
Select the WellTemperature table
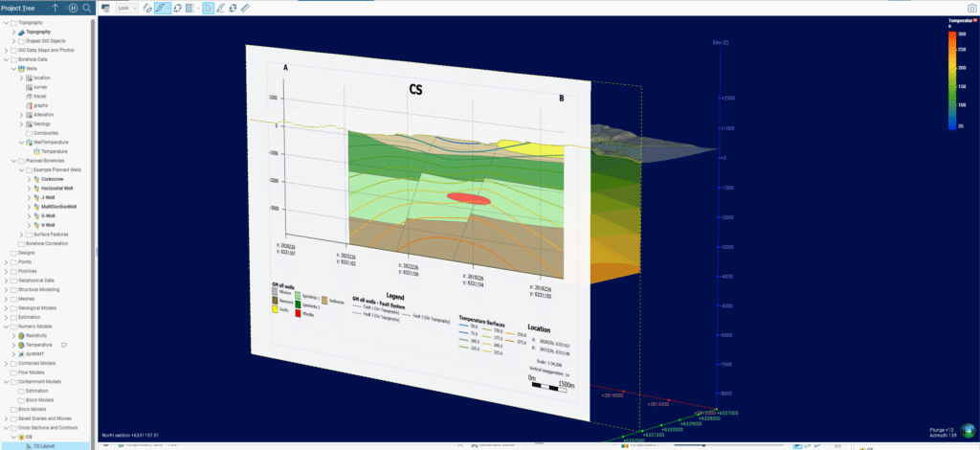52,143
